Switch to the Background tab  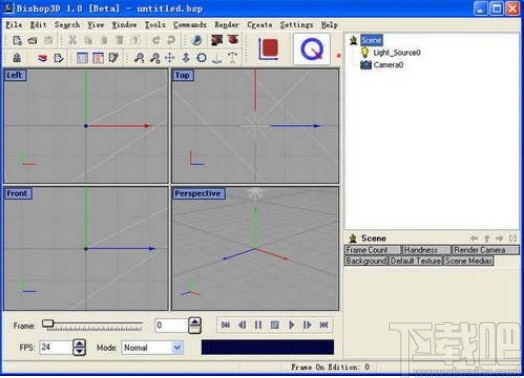pyautogui.click(x=366, y=261)
